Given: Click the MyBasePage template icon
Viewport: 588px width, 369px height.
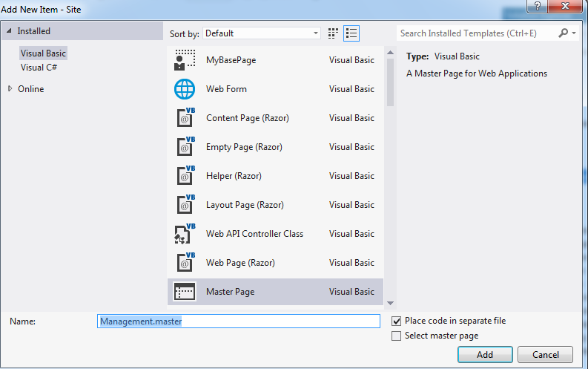Looking at the screenshot, I should [x=185, y=60].
